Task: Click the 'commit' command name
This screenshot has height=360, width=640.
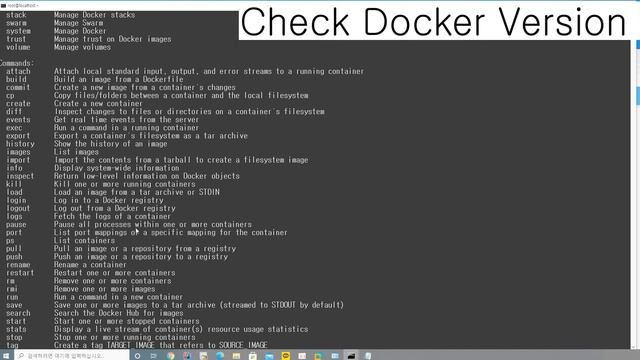Action: [x=18, y=87]
